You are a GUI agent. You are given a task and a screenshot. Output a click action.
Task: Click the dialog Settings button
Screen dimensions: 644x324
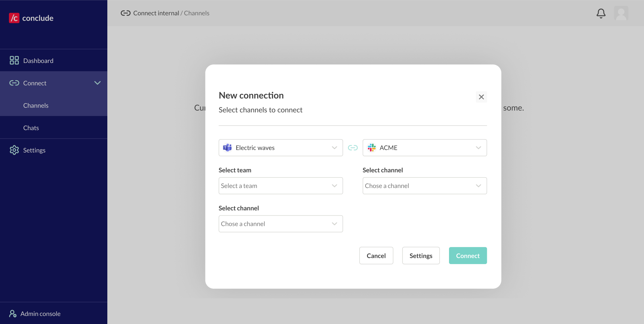421,256
